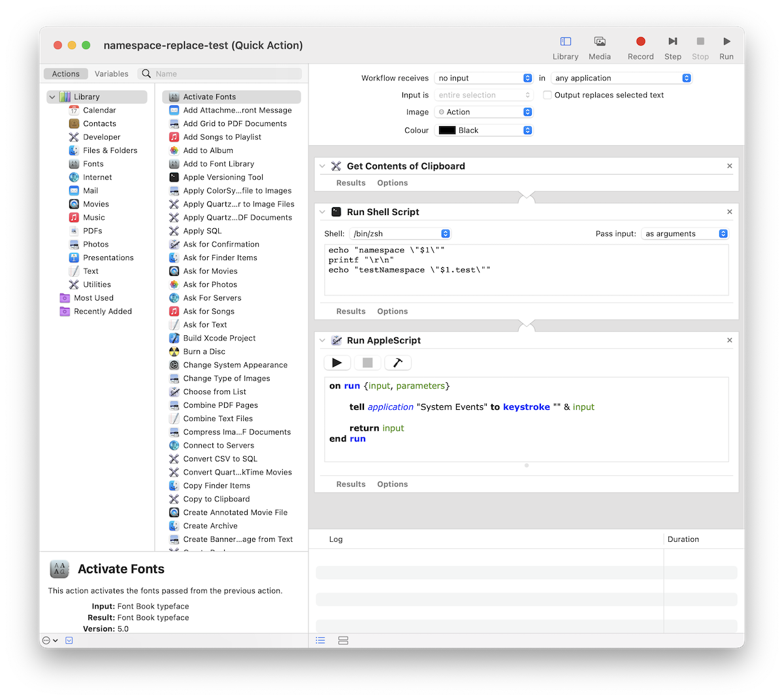Collapse the Get Contents of Clipboard action
The image size is (784, 700).
322,166
